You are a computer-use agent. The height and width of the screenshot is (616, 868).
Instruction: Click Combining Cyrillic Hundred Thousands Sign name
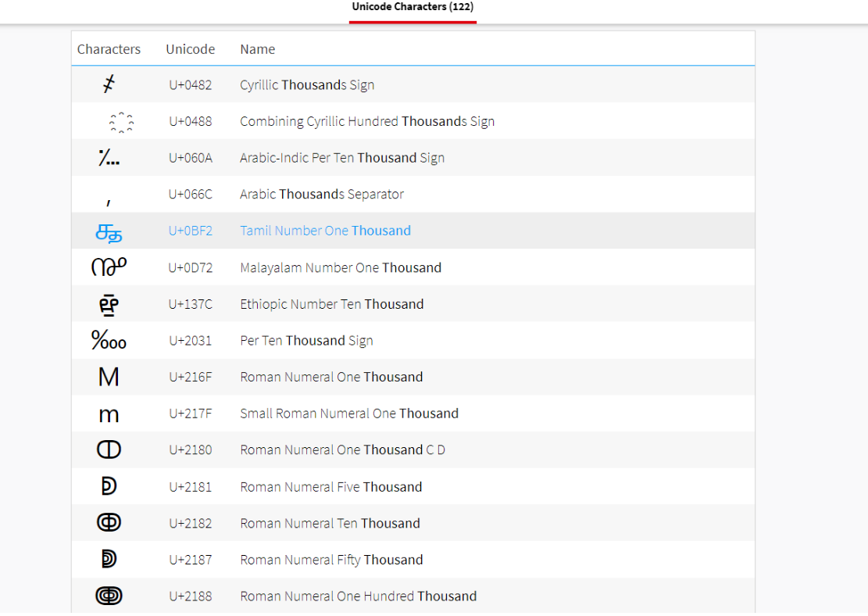366,121
